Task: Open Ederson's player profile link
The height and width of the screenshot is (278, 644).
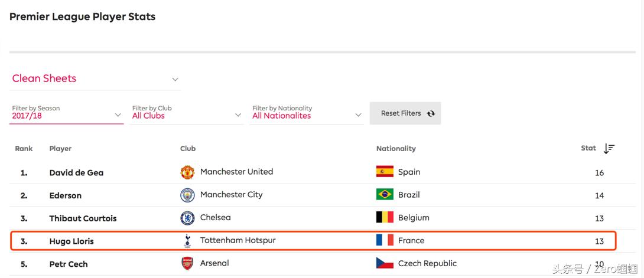Action: click(66, 195)
